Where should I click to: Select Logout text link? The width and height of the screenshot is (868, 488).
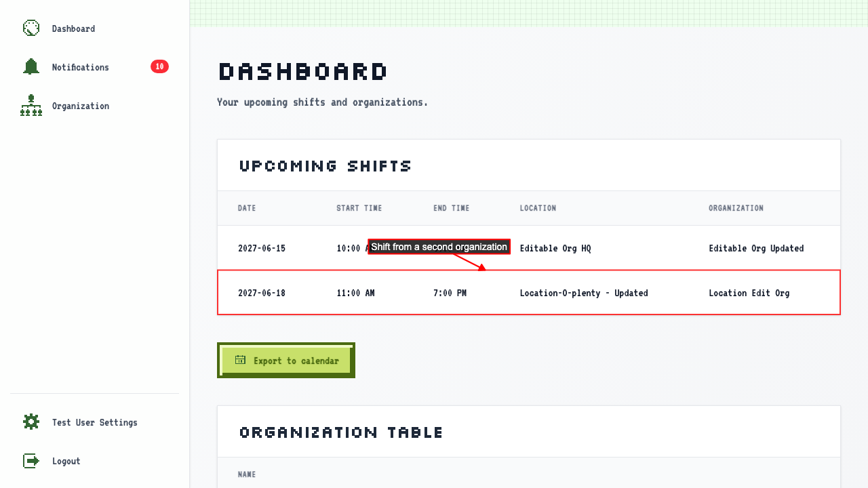tap(66, 461)
